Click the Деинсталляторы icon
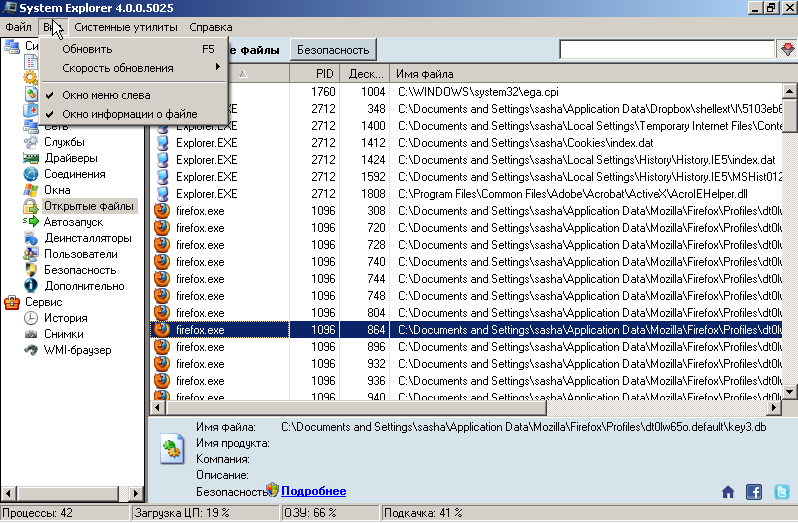 click(x=31, y=238)
